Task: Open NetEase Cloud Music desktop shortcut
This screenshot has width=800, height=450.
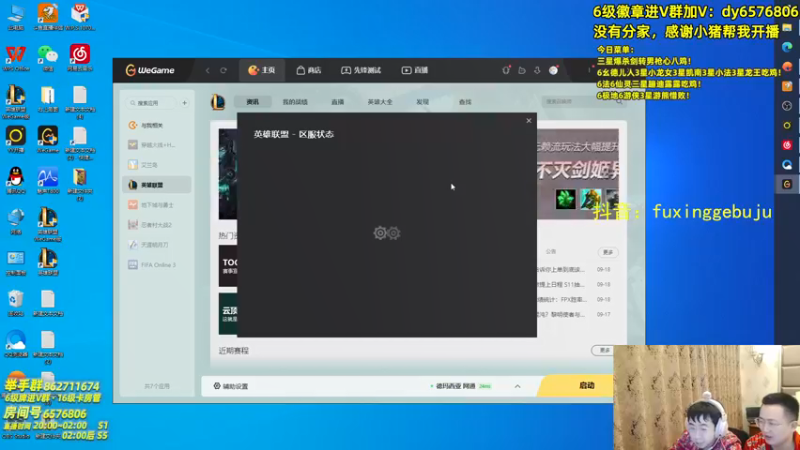Action: 80,58
